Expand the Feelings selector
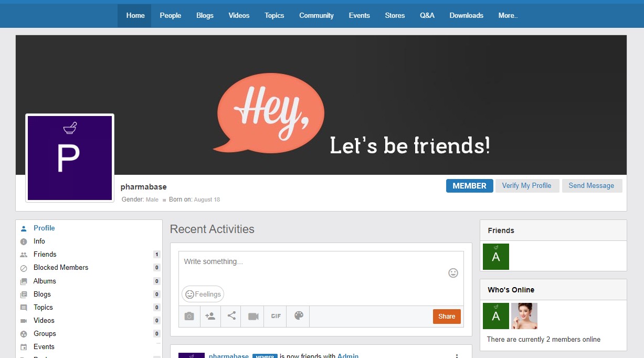The image size is (644, 358). [x=203, y=294]
